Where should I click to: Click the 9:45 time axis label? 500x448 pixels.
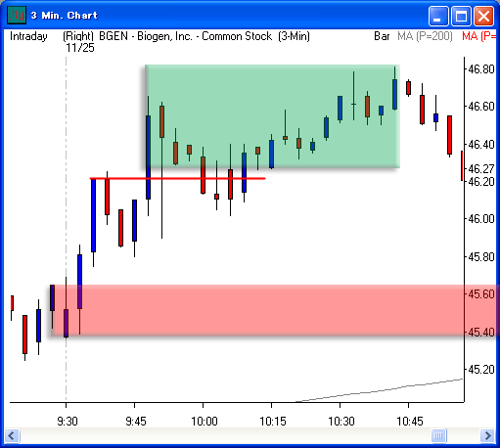click(x=136, y=422)
